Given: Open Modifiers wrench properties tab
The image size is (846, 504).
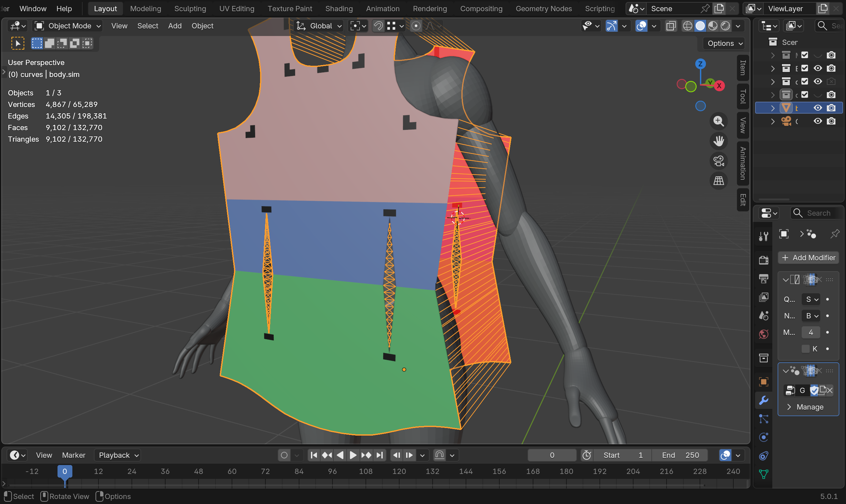Looking at the screenshot, I should click(x=763, y=400).
